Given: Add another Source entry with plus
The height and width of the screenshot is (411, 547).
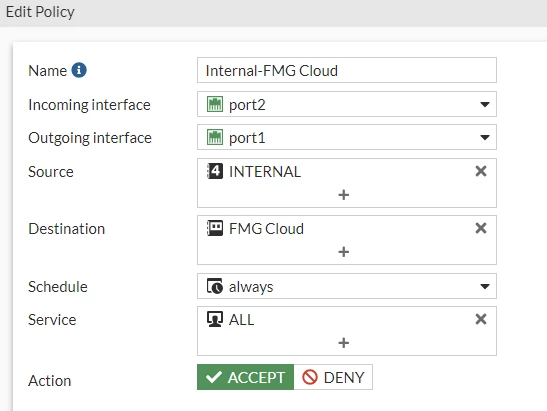Looking at the screenshot, I should (x=344, y=195).
